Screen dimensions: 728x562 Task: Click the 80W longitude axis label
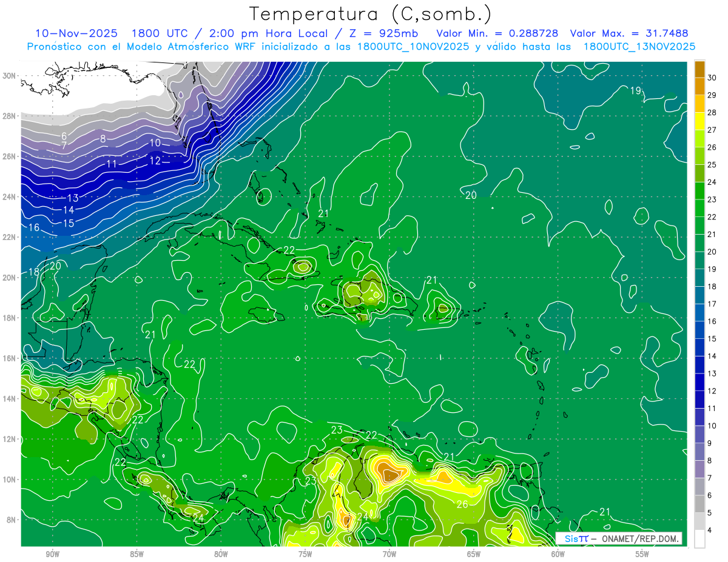pos(221,554)
